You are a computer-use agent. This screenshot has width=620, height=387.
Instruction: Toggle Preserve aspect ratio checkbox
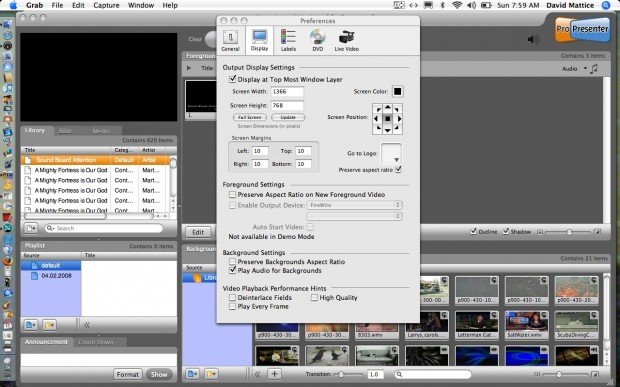398,170
